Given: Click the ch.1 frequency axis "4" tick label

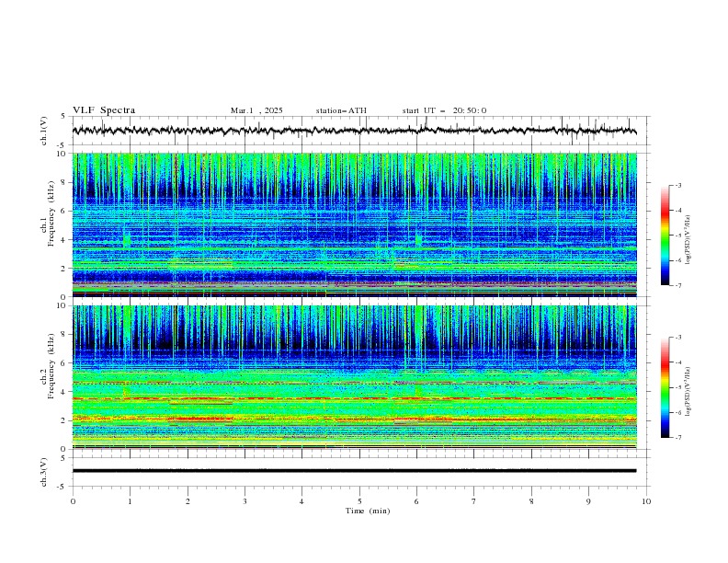Looking at the screenshot, I should (63, 240).
